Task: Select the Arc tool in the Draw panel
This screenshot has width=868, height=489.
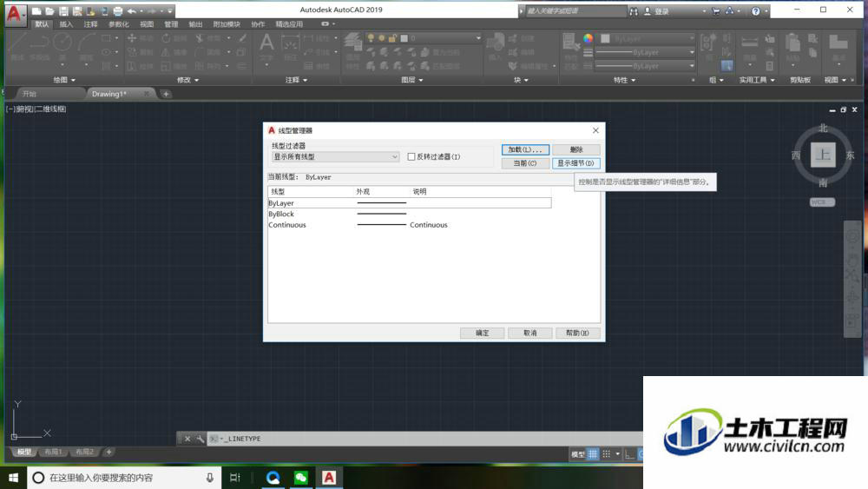Action: point(86,42)
